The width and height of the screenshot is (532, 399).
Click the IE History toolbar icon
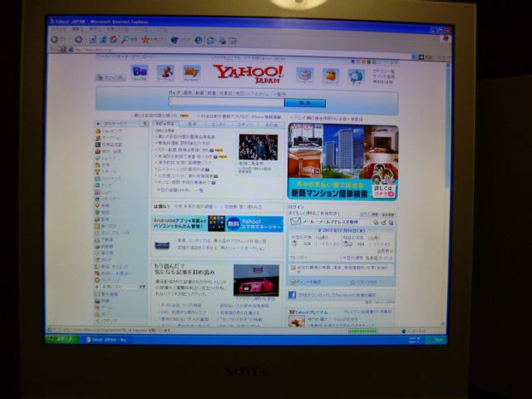tap(198, 41)
